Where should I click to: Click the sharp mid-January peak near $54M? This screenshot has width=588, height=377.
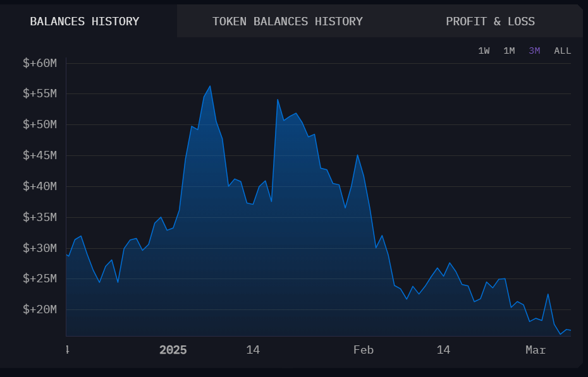point(278,100)
